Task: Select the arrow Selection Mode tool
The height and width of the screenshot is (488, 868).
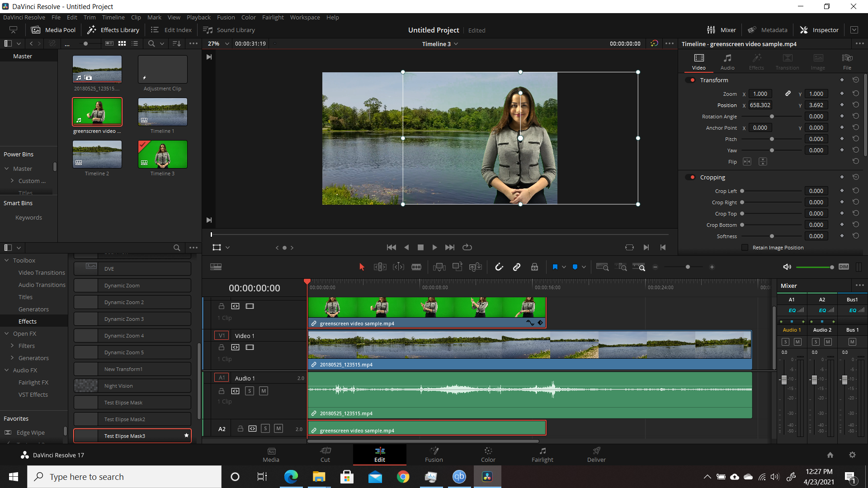Action: click(x=362, y=267)
